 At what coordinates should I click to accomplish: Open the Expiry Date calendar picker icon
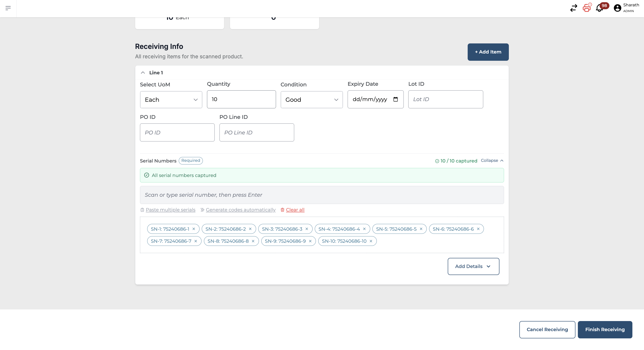coord(396,99)
